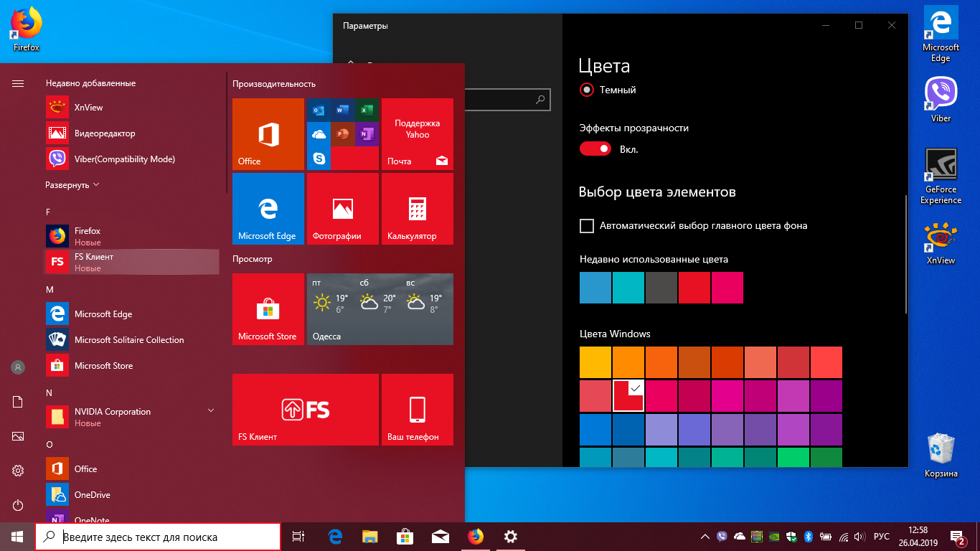The image size is (980, 551).
Task: Jump to letter M header in app list
Action: (x=50, y=290)
